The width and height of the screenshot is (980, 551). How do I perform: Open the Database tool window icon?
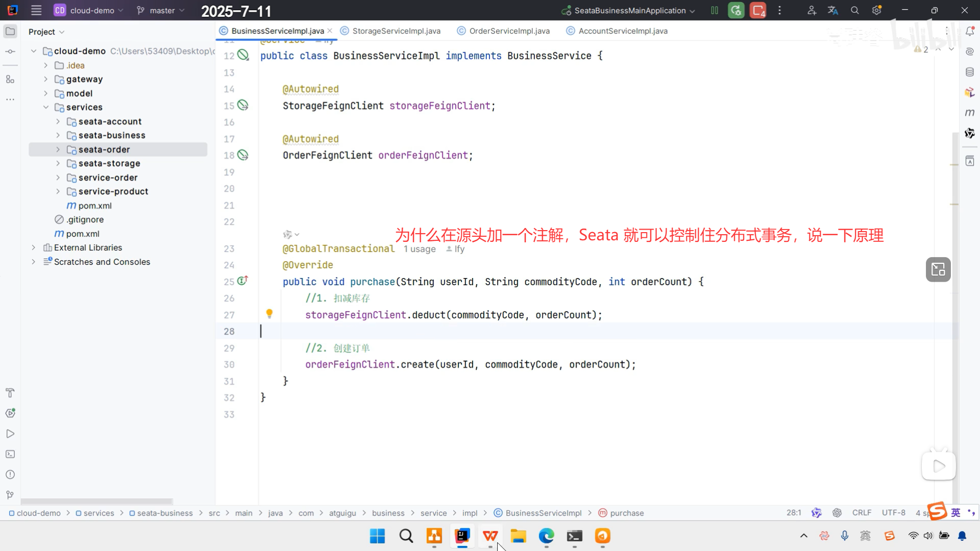[x=969, y=72]
